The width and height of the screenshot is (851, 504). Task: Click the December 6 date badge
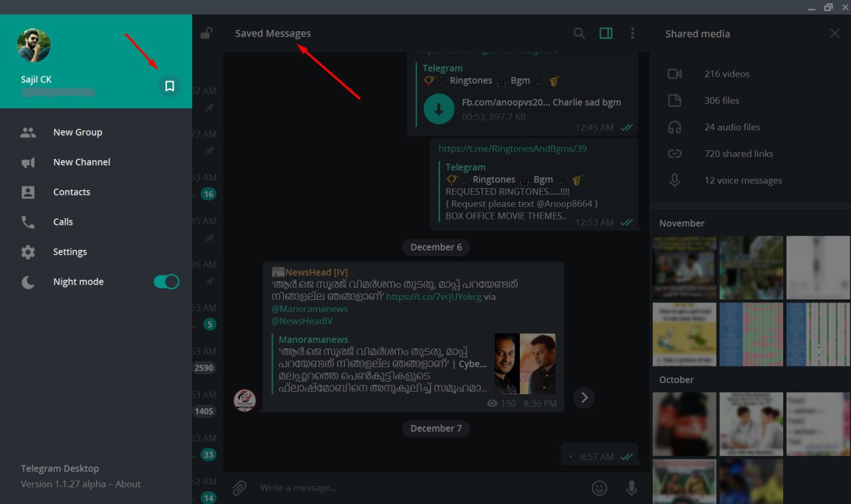pyautogui.click(x=436, y=247)
